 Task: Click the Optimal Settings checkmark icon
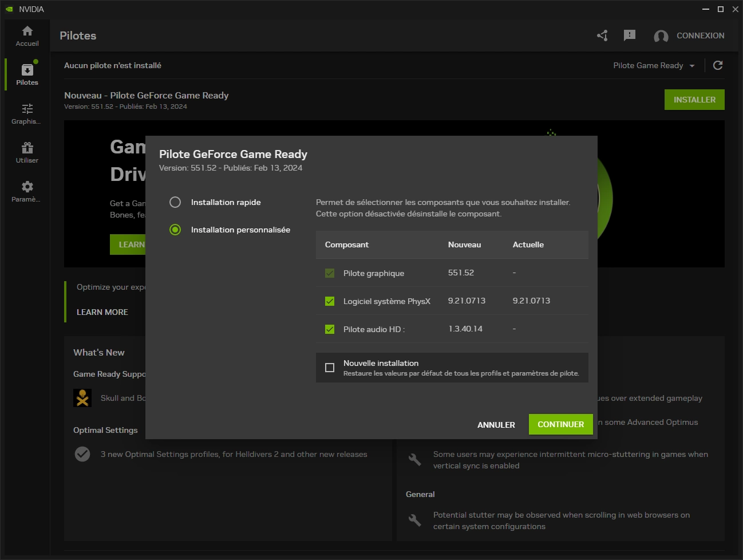[82, 454]
